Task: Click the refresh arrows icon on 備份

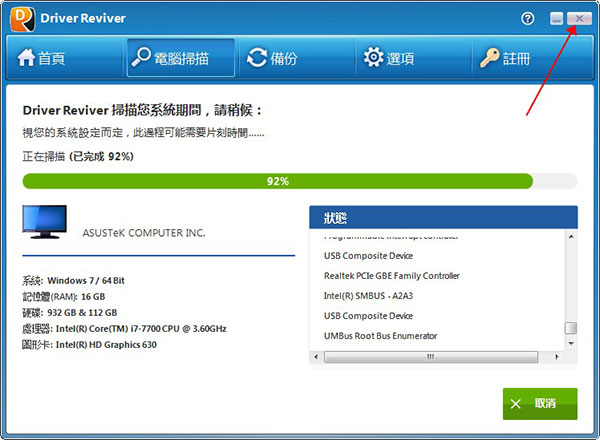Action: coord(257,58)
